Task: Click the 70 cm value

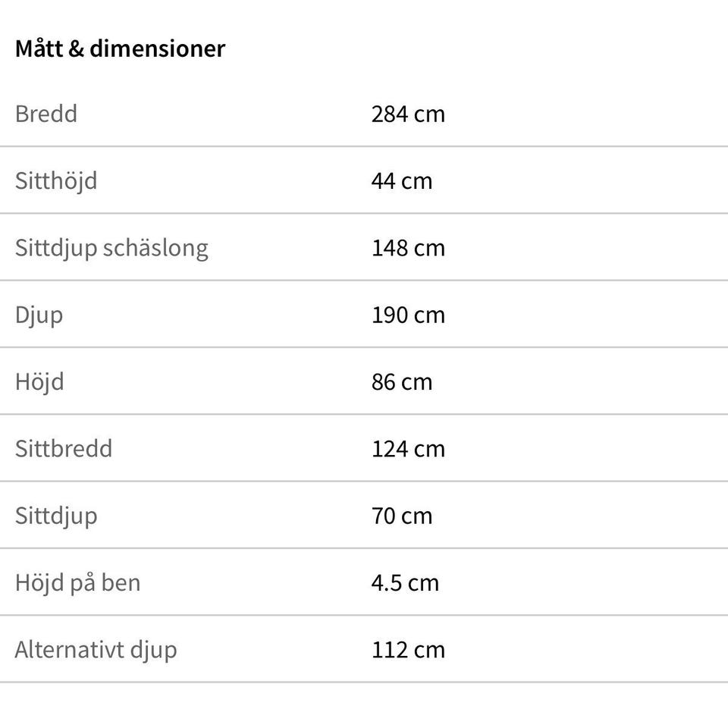Action: coord(402,516)
